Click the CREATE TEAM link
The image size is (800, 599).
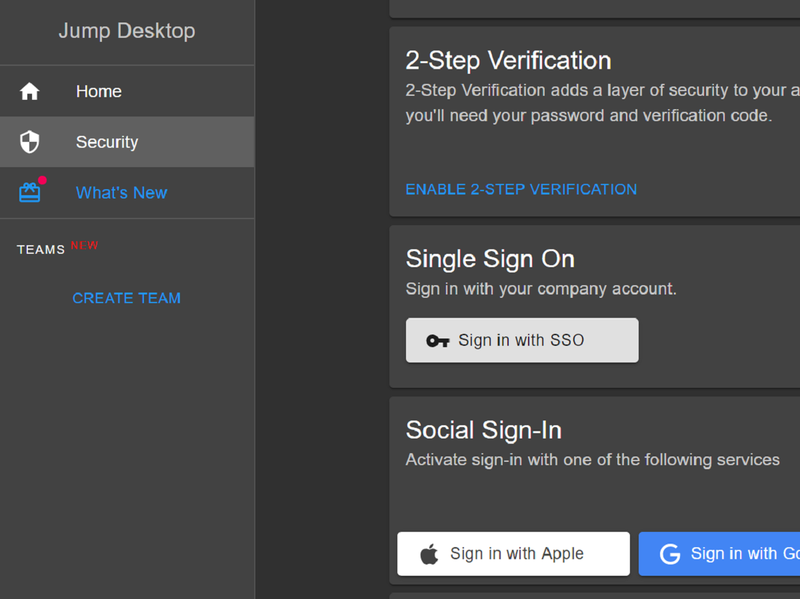point(126,298)
